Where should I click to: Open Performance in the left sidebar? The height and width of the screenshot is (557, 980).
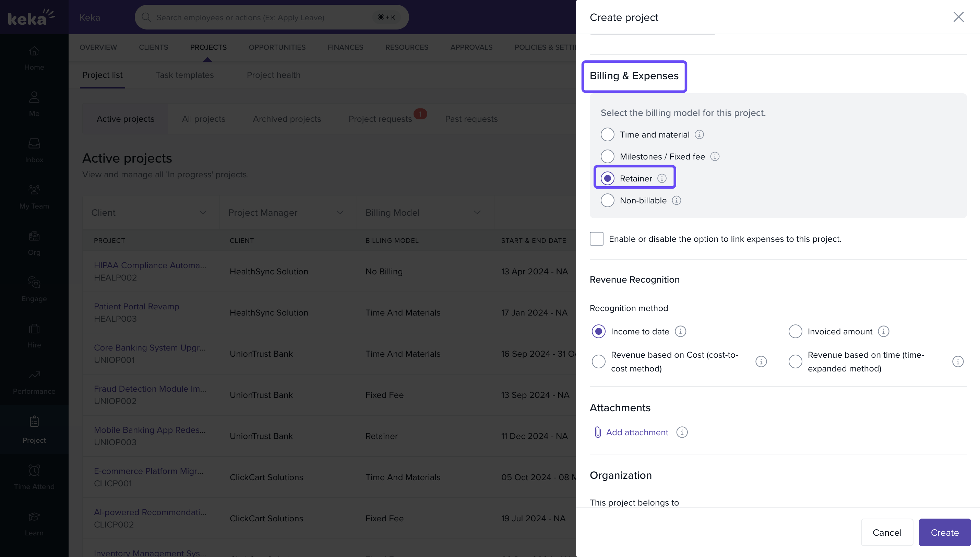[34, 382]
